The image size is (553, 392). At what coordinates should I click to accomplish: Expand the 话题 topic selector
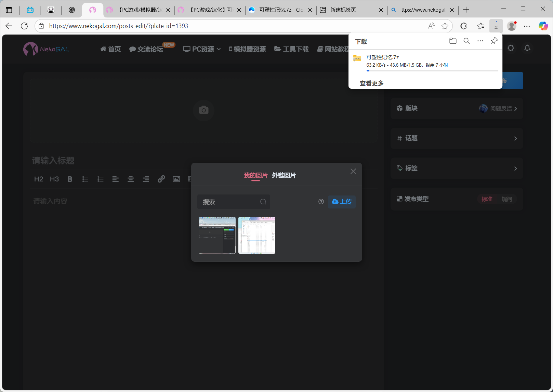pos(457,138)
